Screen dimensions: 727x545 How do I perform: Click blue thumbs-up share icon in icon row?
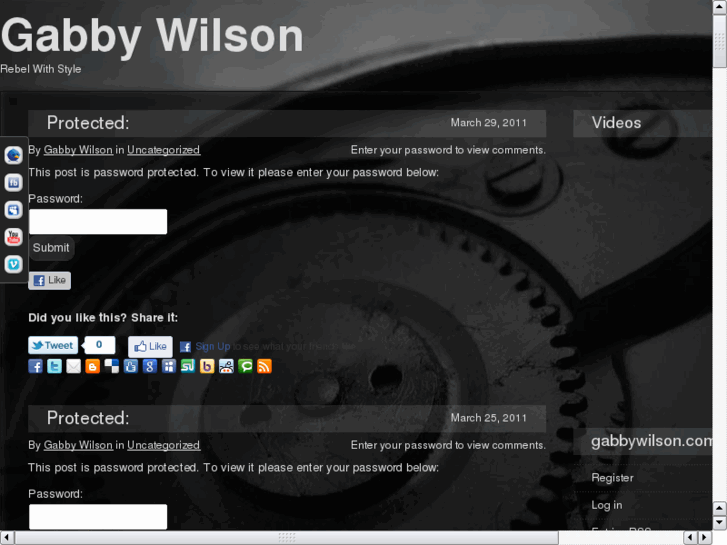point(130,366)
